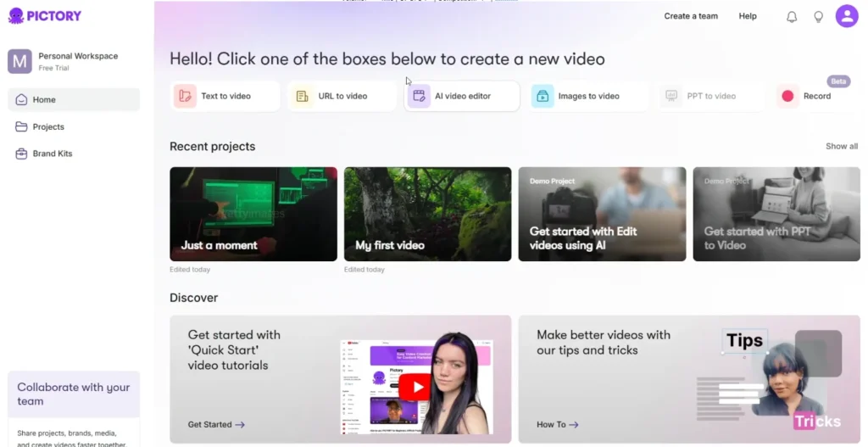Click the Brand Kits briefcase icon
868x447 pixels.
click(x=21, y=154)
